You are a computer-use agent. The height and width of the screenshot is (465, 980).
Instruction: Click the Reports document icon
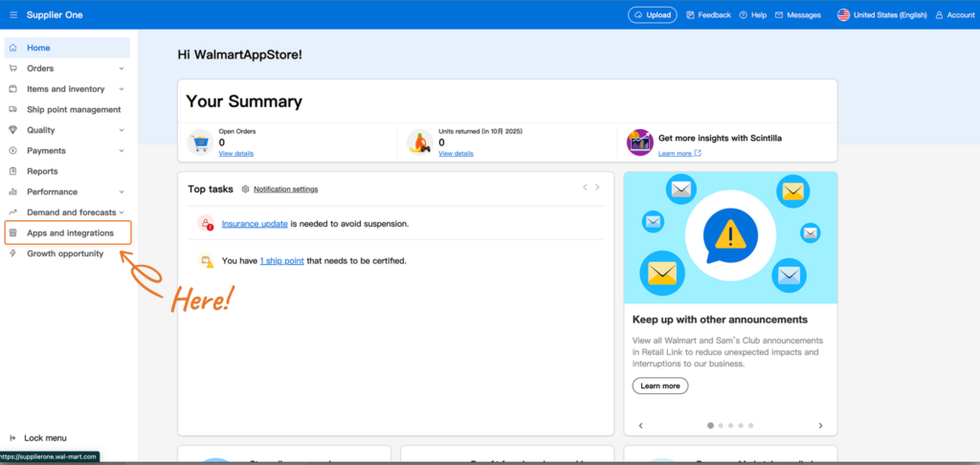(x=13, y=171)
